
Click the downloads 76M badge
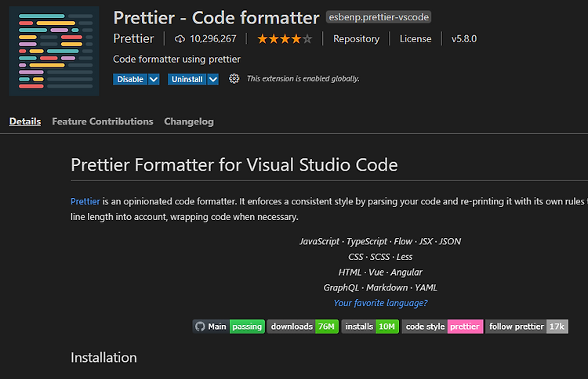(x=303, y=327)
